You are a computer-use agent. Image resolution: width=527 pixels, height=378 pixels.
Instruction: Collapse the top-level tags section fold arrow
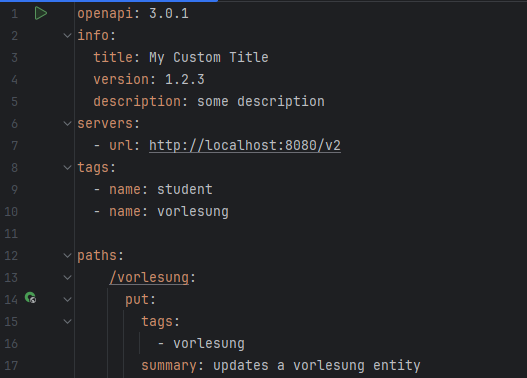click(x=68, y=167)
